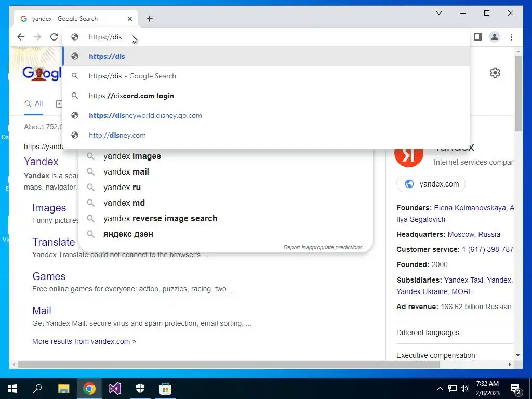The height and width of the screenshot is (399, 532).
Task: Choose the 'https://dis - Google Search' suggestion
Action: (267, 76)
